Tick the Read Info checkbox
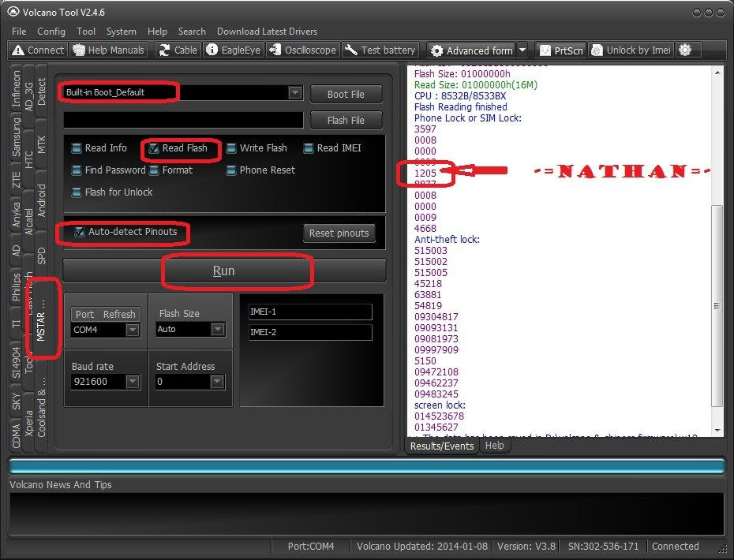This screenshot has width=734, height=560. coord(77,148)
